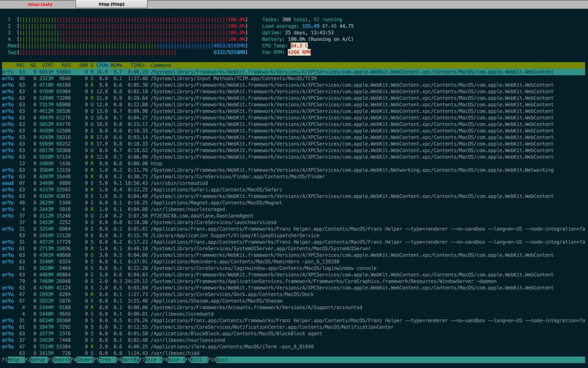The width and height of the screenshot is (588, 368).
Task: Sort by the VIRT column header
Action: (x=48, y=65)
